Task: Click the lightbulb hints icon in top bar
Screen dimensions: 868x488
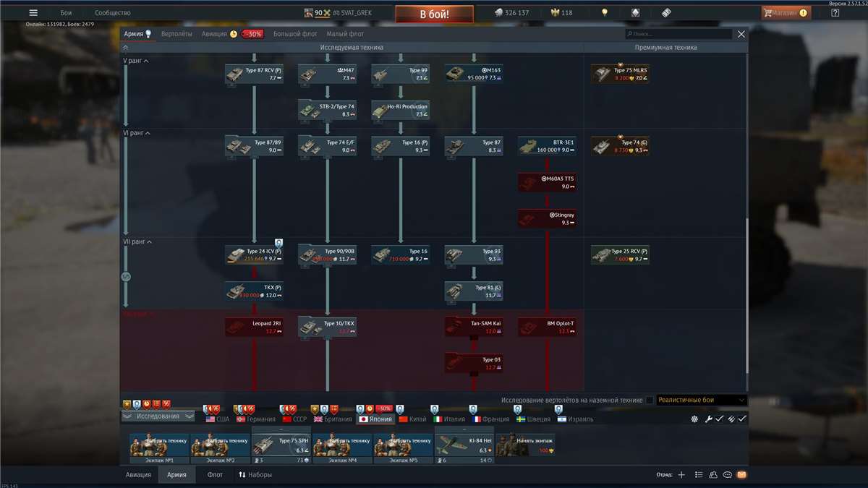Action: pyautogui.click(x=605, y=13)
